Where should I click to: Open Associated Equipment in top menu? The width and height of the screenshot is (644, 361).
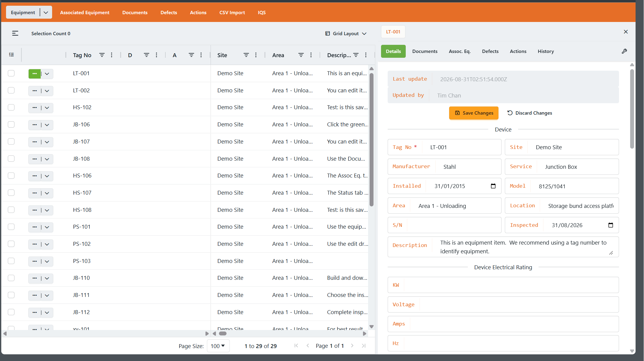coord(85,12)
